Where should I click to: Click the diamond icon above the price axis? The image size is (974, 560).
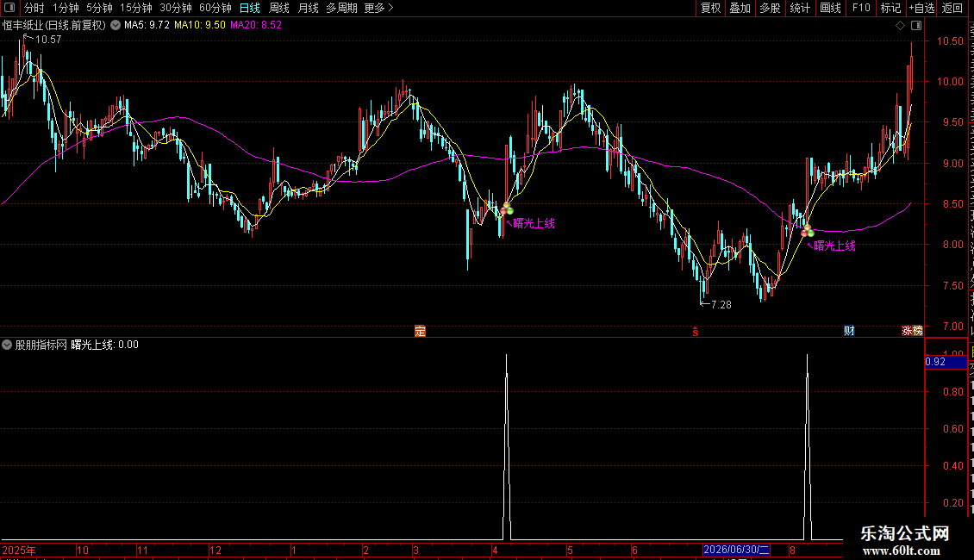[x=900, y=25]
